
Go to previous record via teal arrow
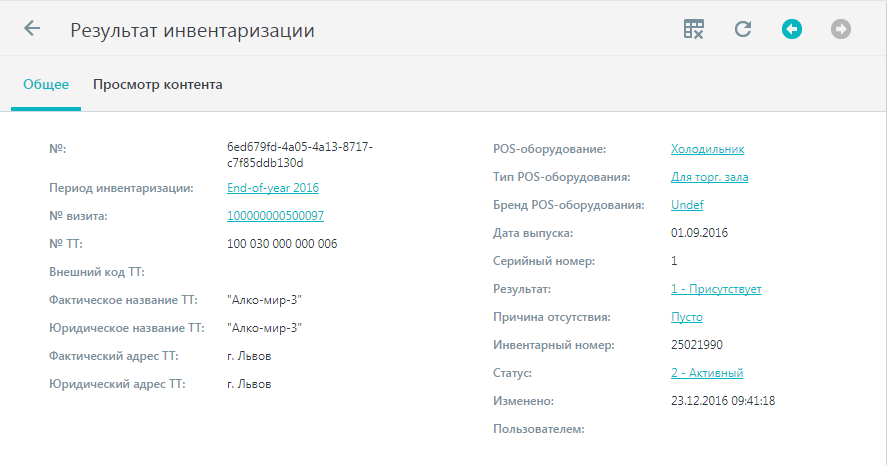pyautogui.click(x=792, y=29)
